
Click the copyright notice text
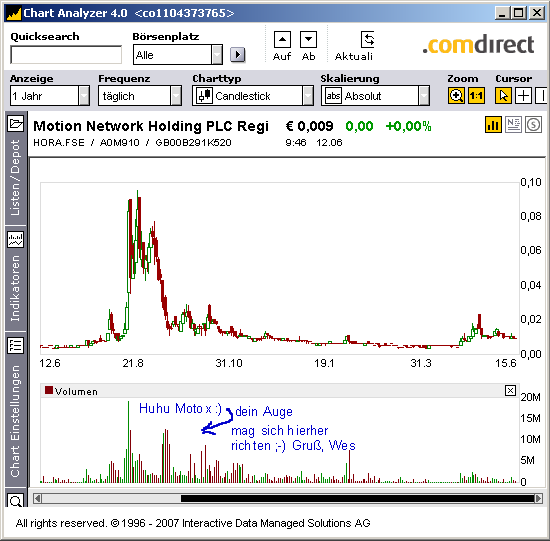click(193, 523)
